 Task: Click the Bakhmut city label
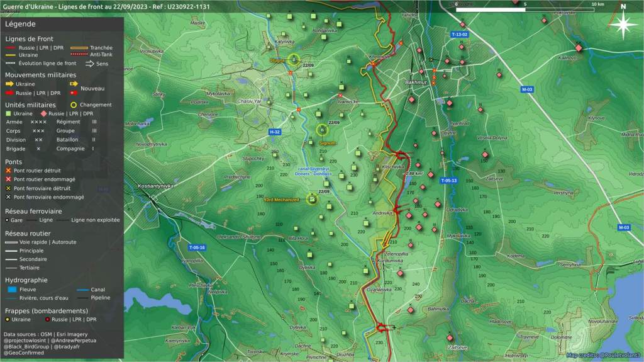416,82
